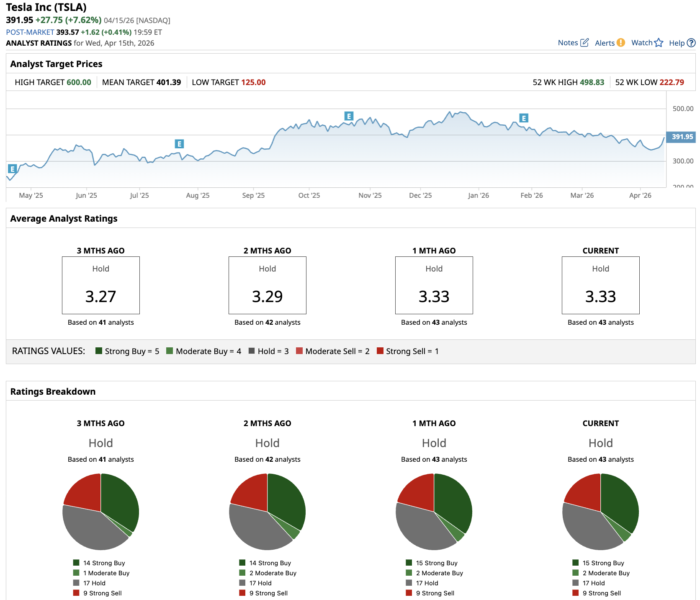Open the Alerts exclamation icon
Viewport: 700px width, 600px height.
(621, 43)
